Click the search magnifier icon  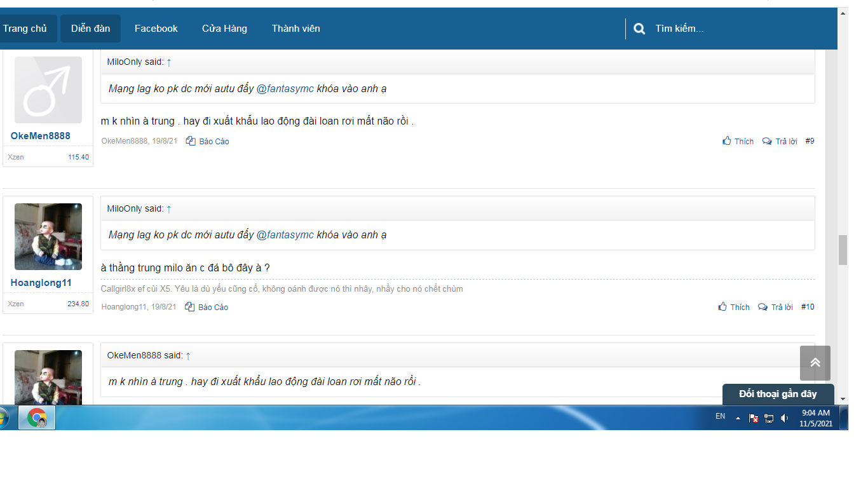(x=639, y=29)
